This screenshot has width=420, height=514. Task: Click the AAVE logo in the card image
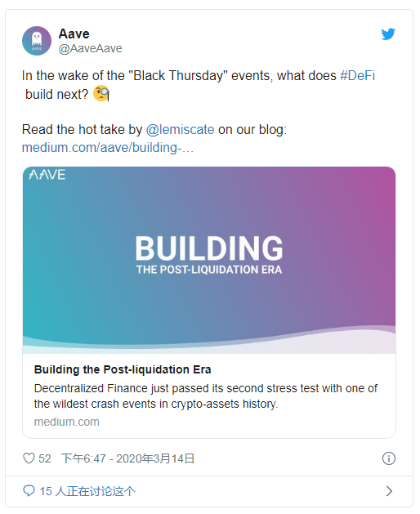point(47,174)
